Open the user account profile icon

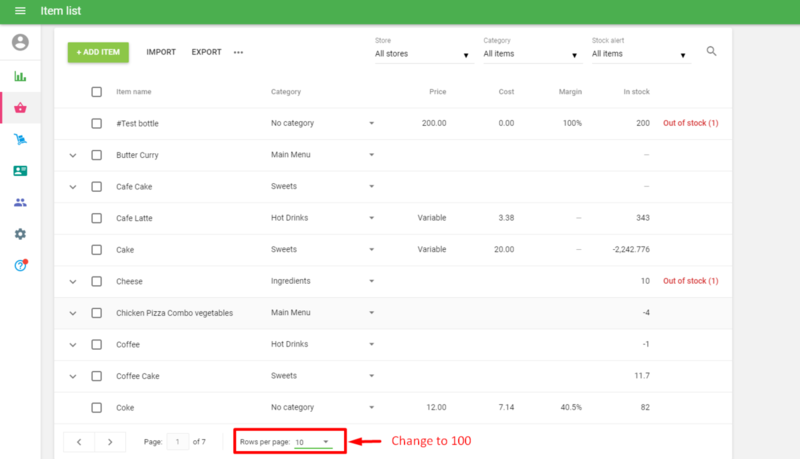pyautogui.click(x=20, y=42)
